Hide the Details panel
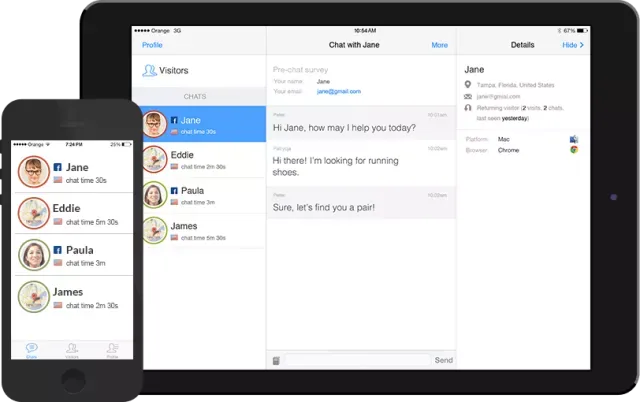 (573, 45)
